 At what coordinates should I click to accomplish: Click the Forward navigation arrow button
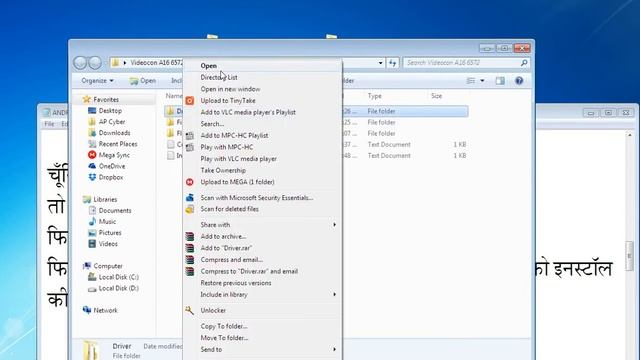click(95, 63)
